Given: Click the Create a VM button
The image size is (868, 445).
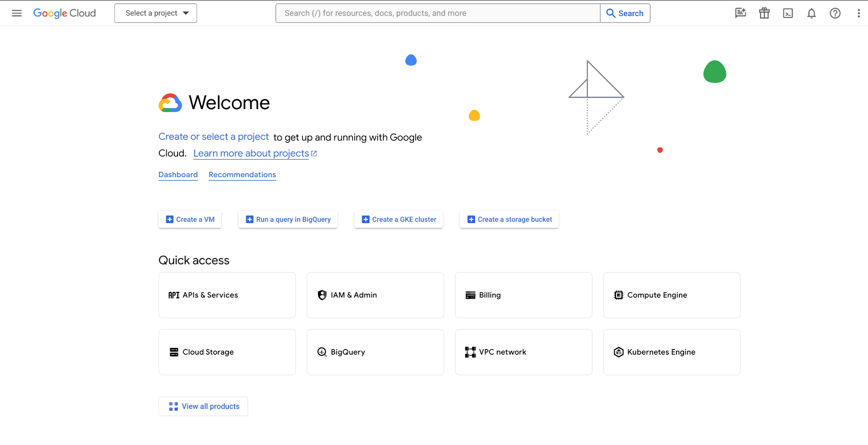Looking at the screenshot, I should tap(190, 219).
